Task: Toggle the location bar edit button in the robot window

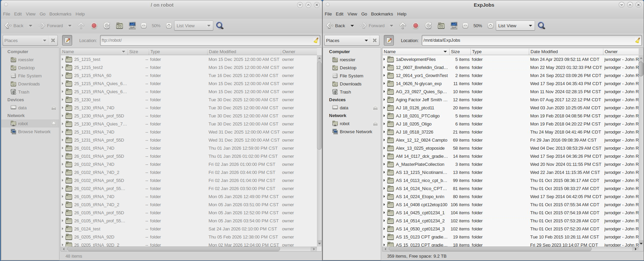Action: (x=67, y=40)
